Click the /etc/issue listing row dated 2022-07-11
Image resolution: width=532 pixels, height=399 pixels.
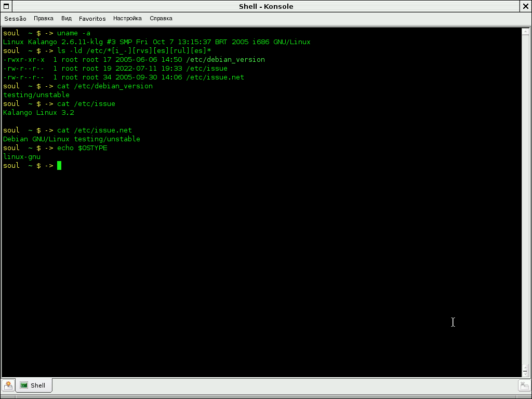[115, 68]
